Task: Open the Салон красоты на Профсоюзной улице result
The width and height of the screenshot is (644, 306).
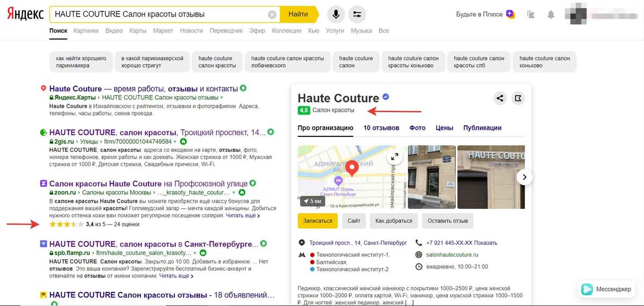Action: pos(149,184)
